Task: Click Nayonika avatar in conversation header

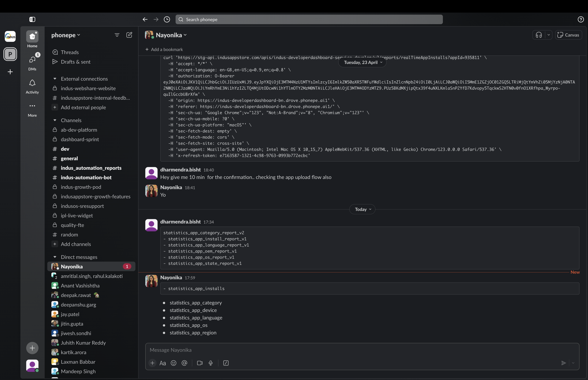Action: click(149, 35)
